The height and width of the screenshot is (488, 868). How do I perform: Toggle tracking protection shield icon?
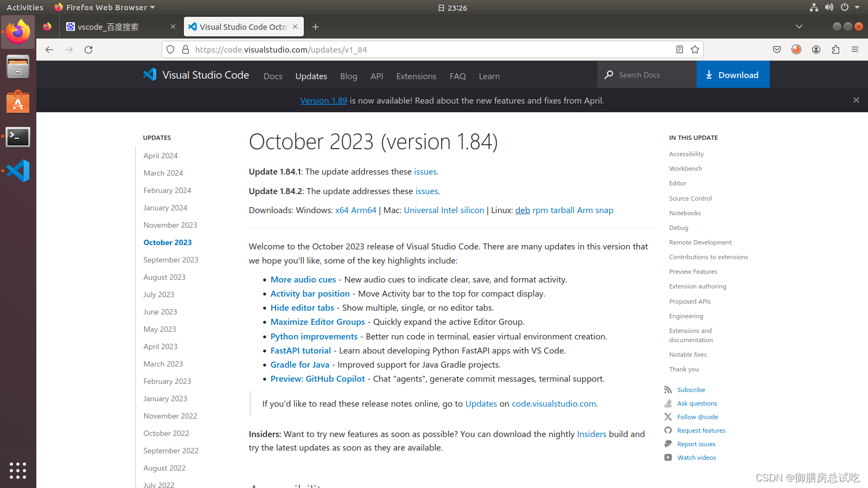coord(170,49)
